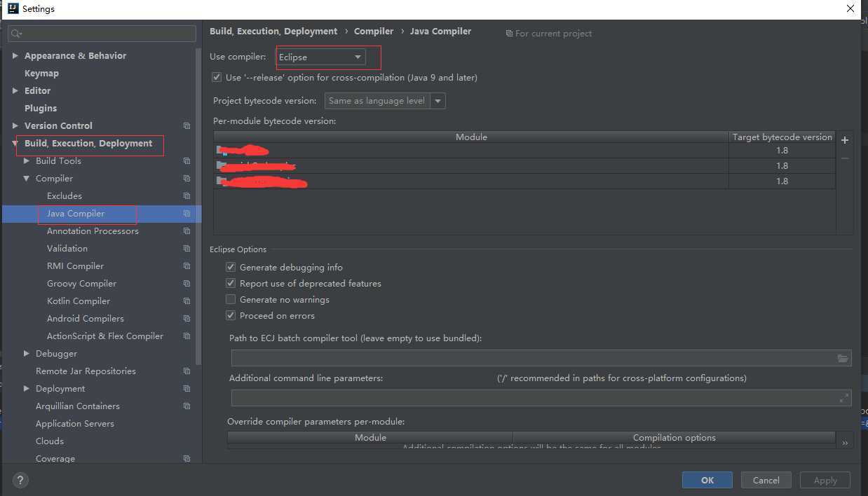Viewport: 868px width, 496px height.
Task: Expand Appearance & Behavior section
Action: click(x=15, y=56)
